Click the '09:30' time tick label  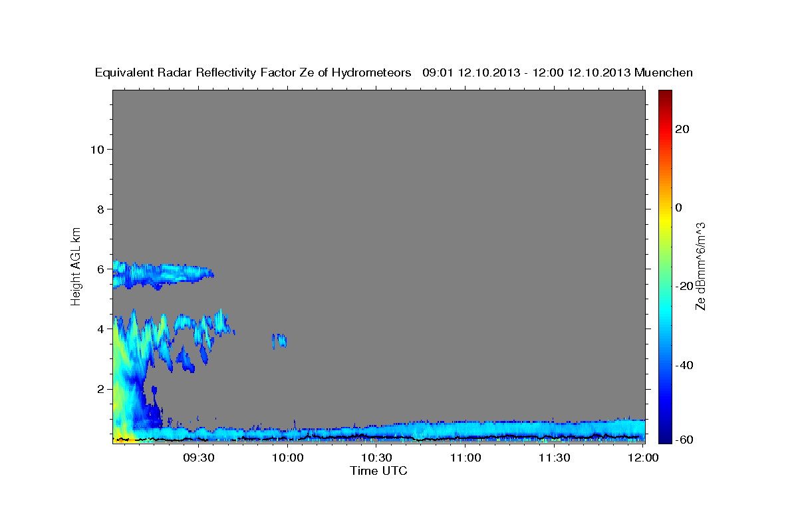(x=199, y=458)
